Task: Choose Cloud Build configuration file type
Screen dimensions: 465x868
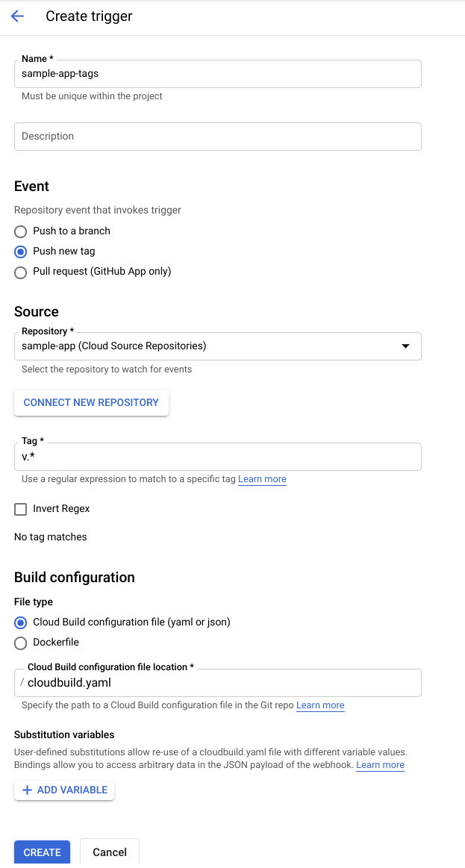Action: [x=21, y=622]
